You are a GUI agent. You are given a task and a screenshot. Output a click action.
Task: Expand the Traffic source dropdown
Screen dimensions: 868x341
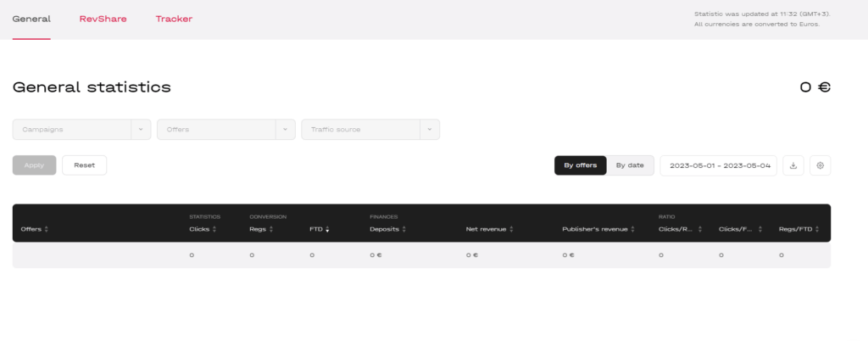(429, 130)
